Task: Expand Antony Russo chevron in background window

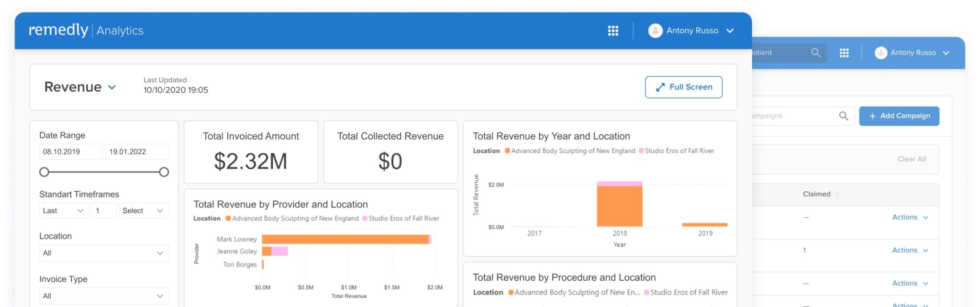Action: click(946, 53)
